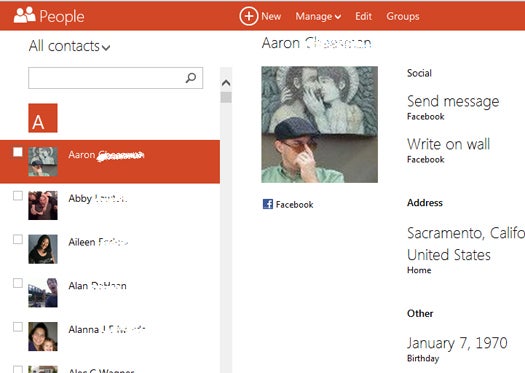Expand the All contacts dropdown
Image resolution: width=525 pixels, height=373 pixels.
click(x=69, y=46)
